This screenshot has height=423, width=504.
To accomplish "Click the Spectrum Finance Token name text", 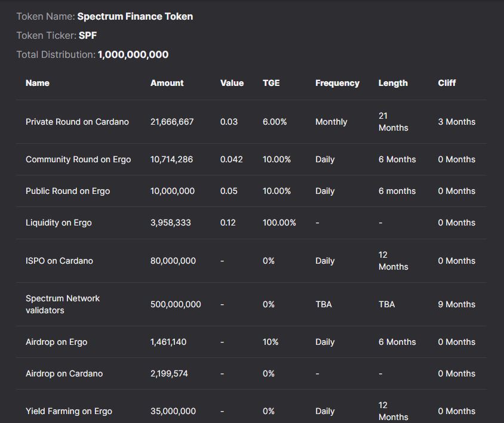I will coord(135,16).
